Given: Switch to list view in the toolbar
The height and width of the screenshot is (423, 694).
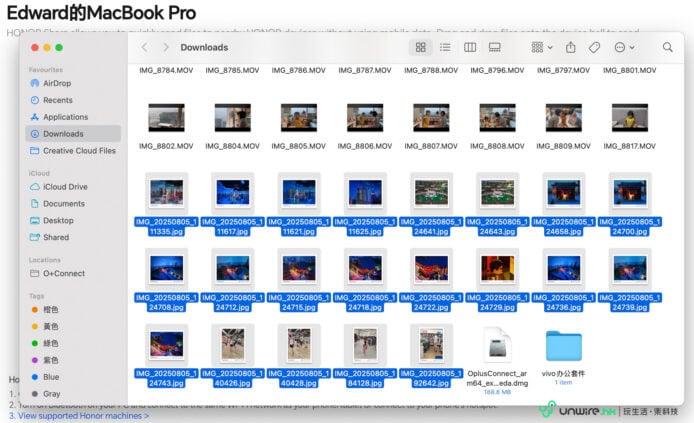Looking at the screenshot, I should point(445,47).
